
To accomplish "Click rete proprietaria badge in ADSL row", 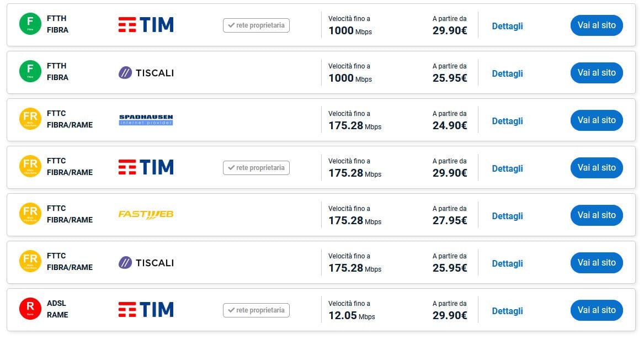I will pyautogui.click(x=256, y=310).
